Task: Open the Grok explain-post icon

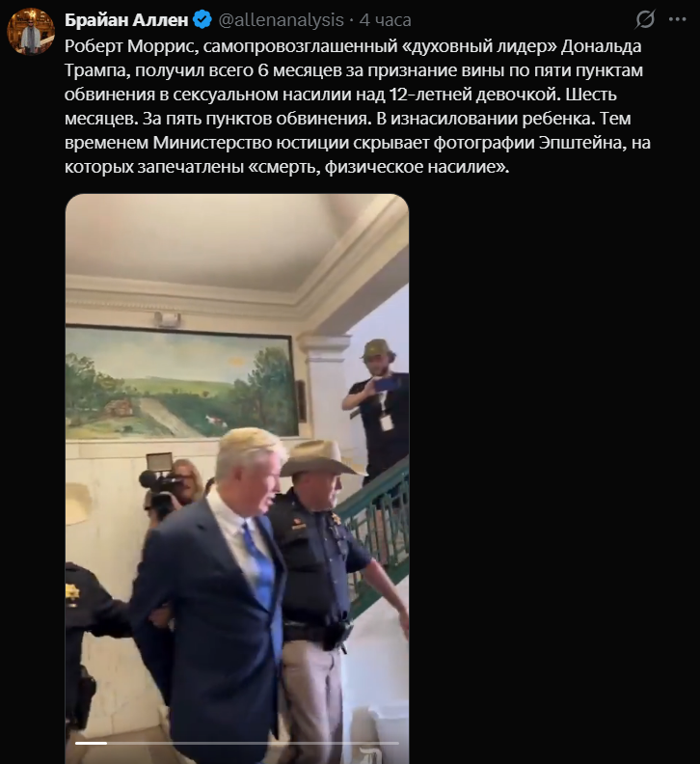Action: coord(644,19)
